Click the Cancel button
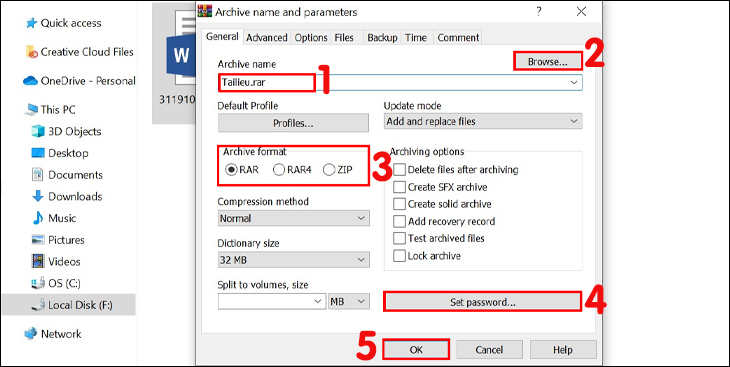This screenshot has width=730, height=367. coord(489,349)
